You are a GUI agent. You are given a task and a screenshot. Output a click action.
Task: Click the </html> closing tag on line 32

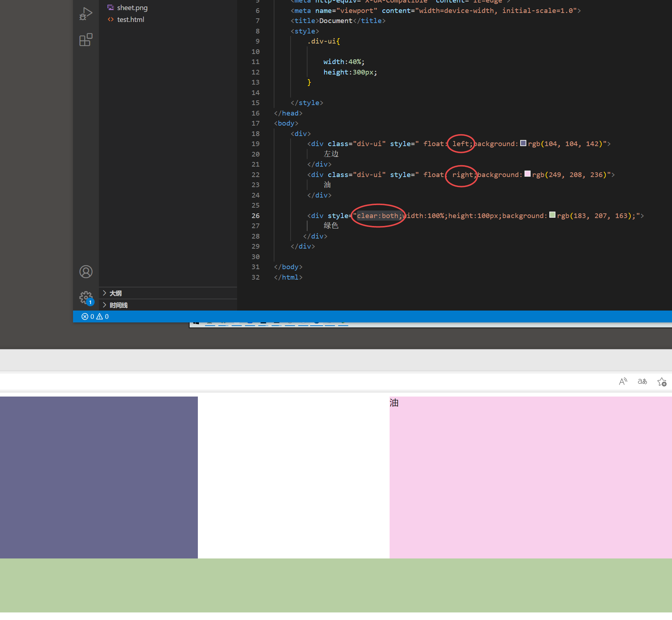(288, 277)
